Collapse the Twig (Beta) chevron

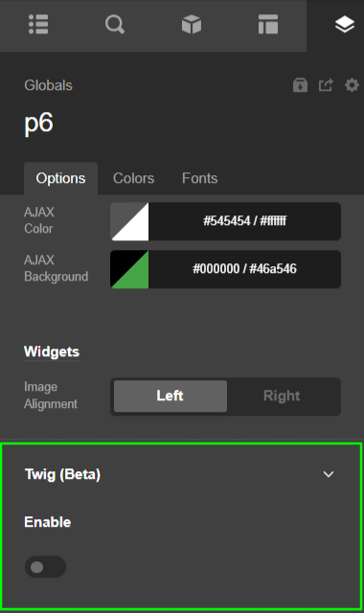(x=329, y=474)
